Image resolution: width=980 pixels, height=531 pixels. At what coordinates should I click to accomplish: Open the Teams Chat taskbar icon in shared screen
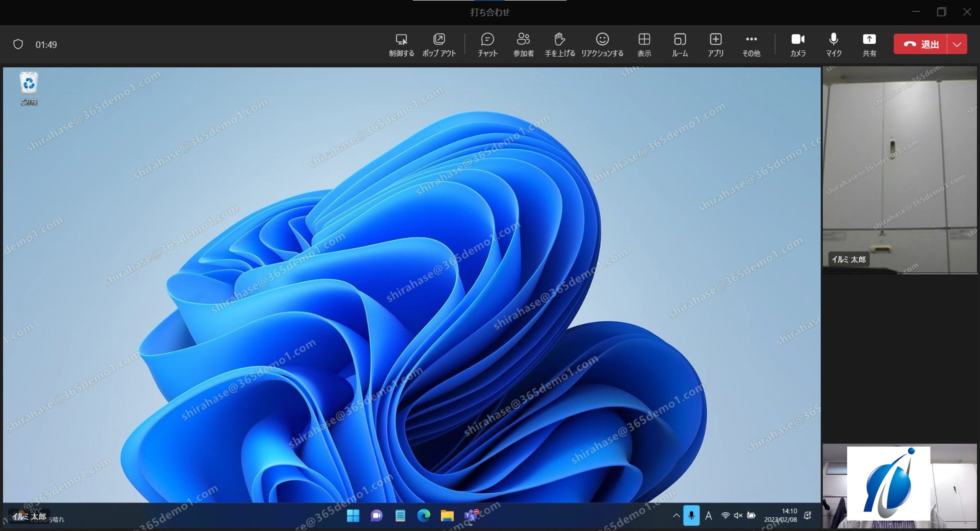pyautogui.click(x=376, y=515)
